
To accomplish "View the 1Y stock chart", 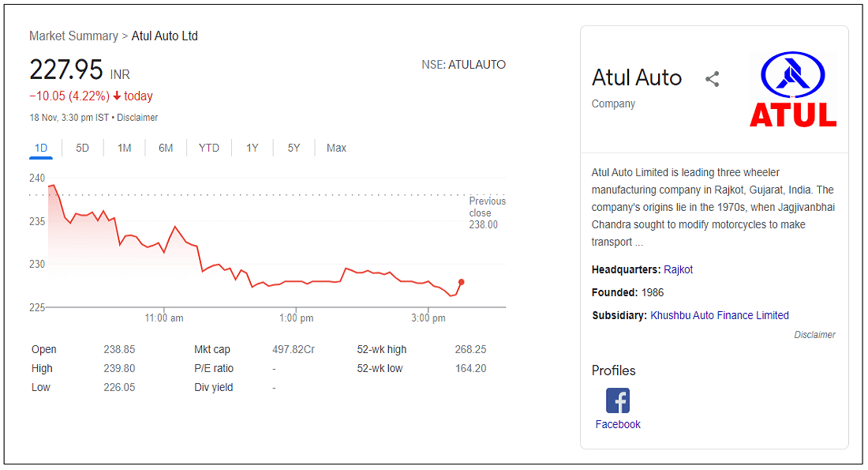I will pyautogui.click(x=253, y=148).
